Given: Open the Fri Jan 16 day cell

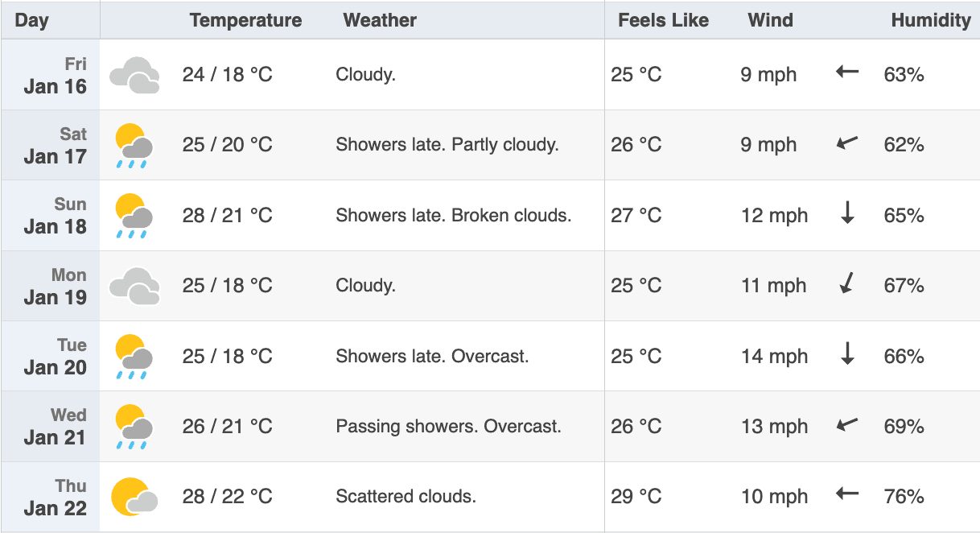Looking at the screenshot, I should (x=51, y=75).
